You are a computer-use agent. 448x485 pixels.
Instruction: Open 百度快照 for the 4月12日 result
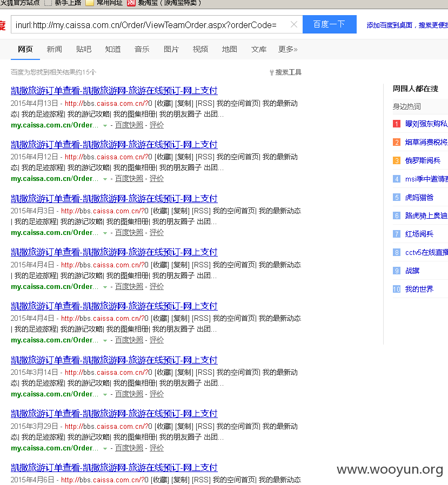tap(129, 178)
